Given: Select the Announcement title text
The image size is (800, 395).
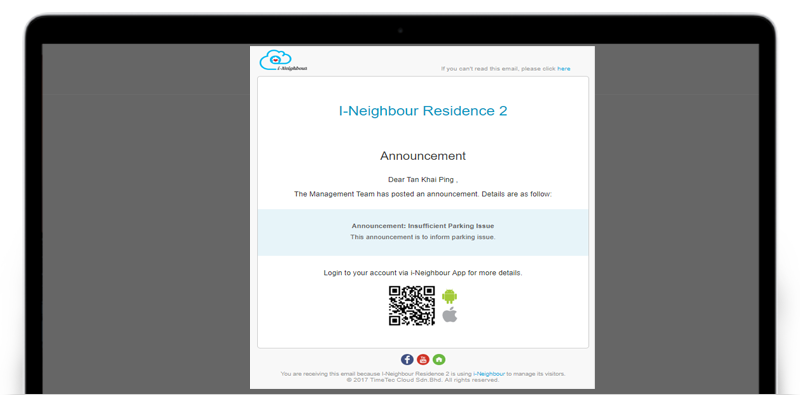Looking at the screenshot, I should click(x=423, y=156).
